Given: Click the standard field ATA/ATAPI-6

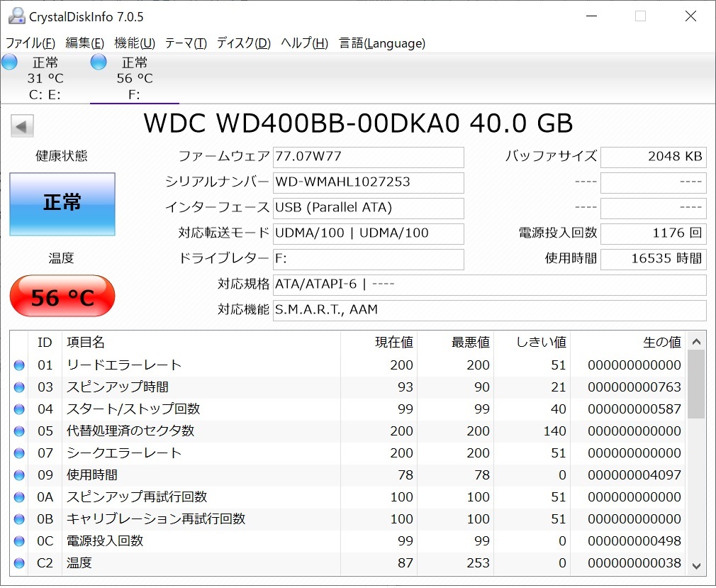Looking at the screenshot, I should pos(490,285).
